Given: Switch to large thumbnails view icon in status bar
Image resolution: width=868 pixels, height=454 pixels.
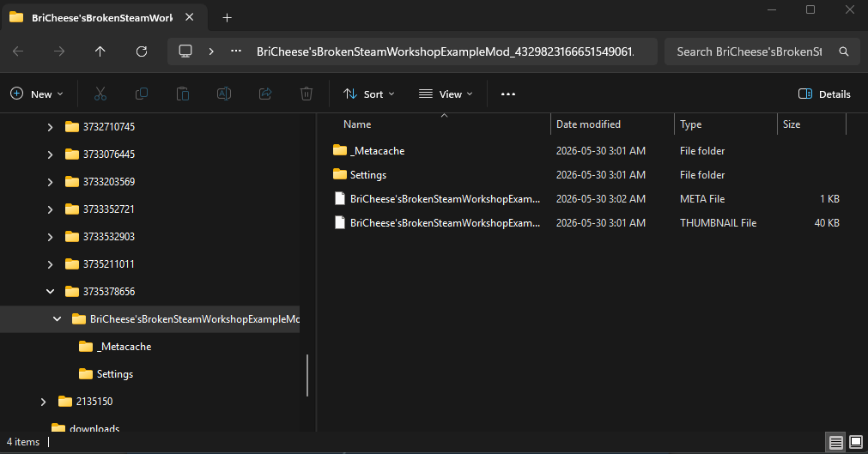Looking at the screenshot, I should click(x=856, y=442).
